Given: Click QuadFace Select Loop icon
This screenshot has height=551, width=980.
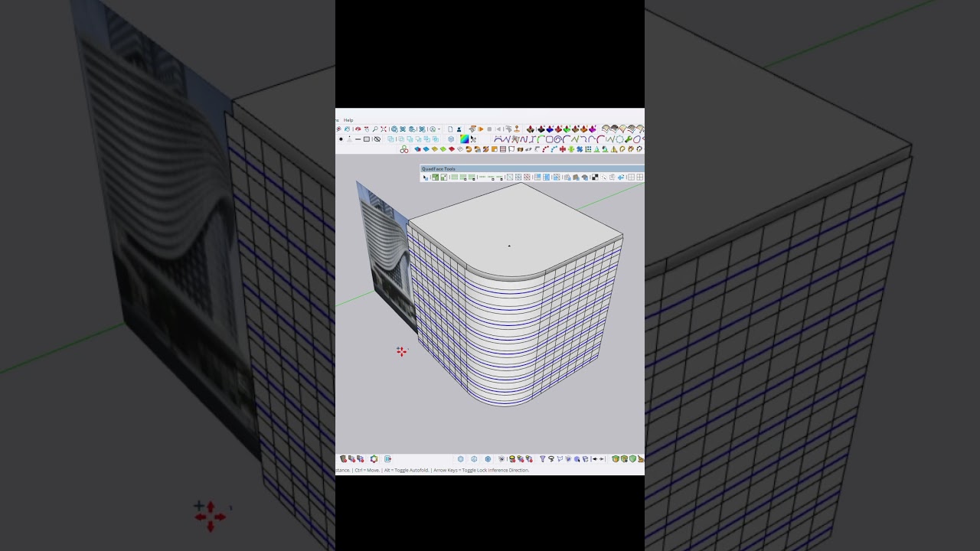Looking at the screenshot, I should (482, 178).
